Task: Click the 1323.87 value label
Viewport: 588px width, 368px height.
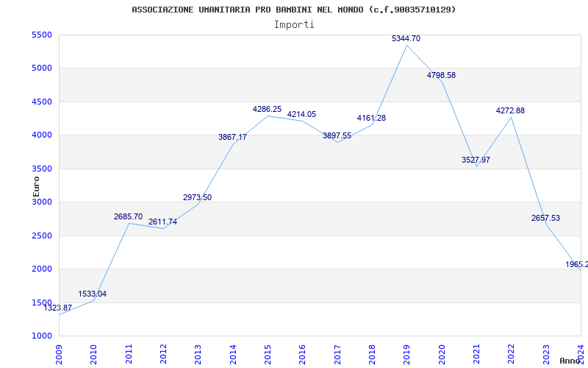Action: point(58,308)
